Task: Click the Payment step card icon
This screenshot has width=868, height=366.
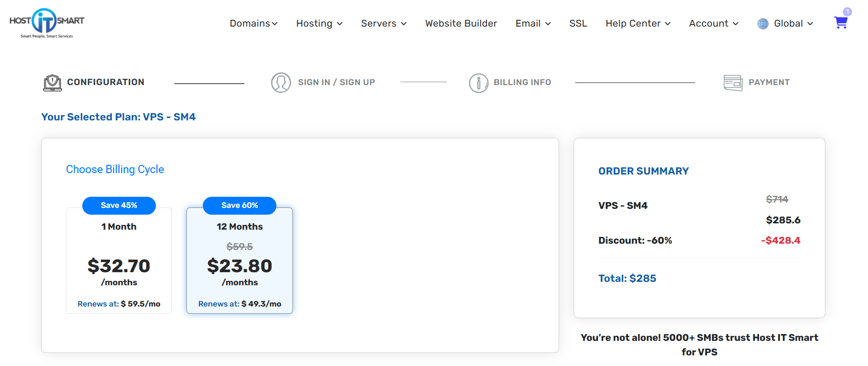Action: click(x=733, y=83)
